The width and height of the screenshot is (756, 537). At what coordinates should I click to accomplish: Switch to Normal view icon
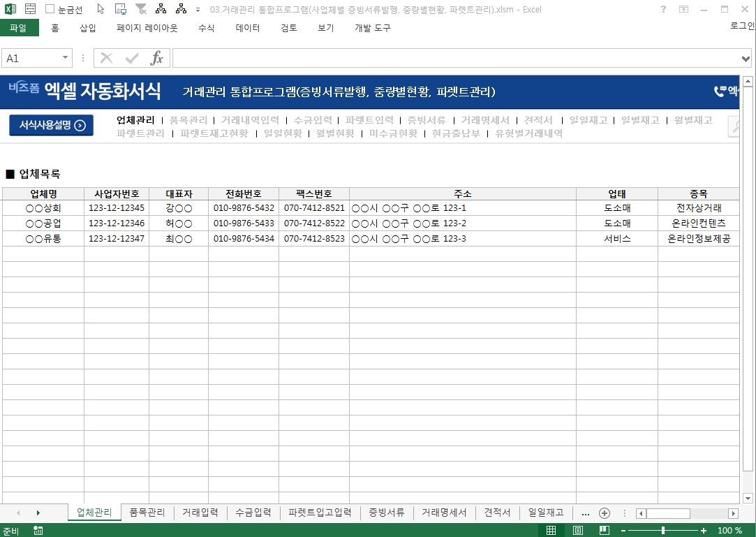tap(551, 531)
